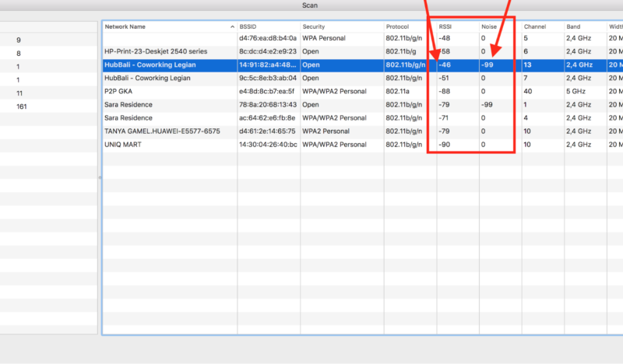Screen dimensions: 623x364
Task: Sort by the Noise column header
Action: pos(500,26)
